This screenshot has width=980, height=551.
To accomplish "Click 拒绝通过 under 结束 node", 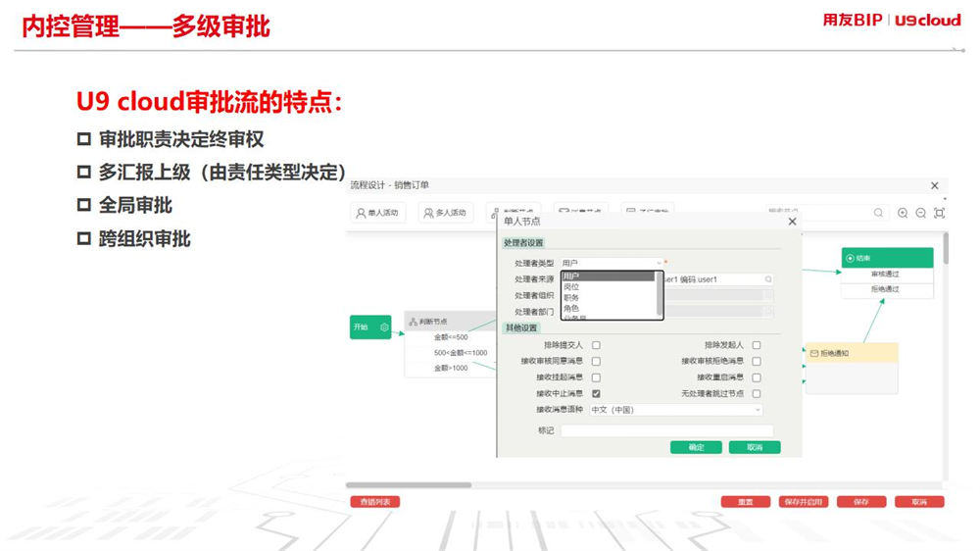I will pyautogui.click(x=887, y=289).
